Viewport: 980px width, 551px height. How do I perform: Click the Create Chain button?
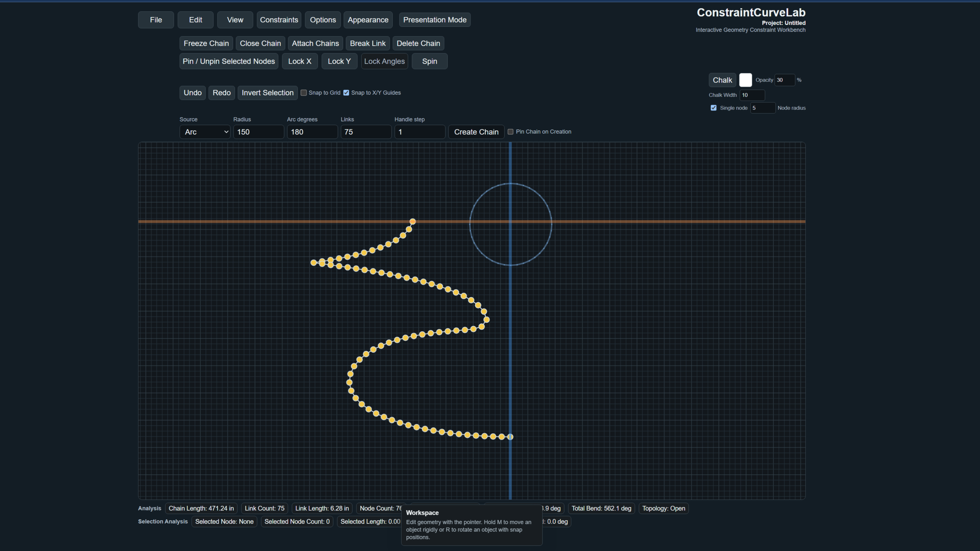pos(476,132)
